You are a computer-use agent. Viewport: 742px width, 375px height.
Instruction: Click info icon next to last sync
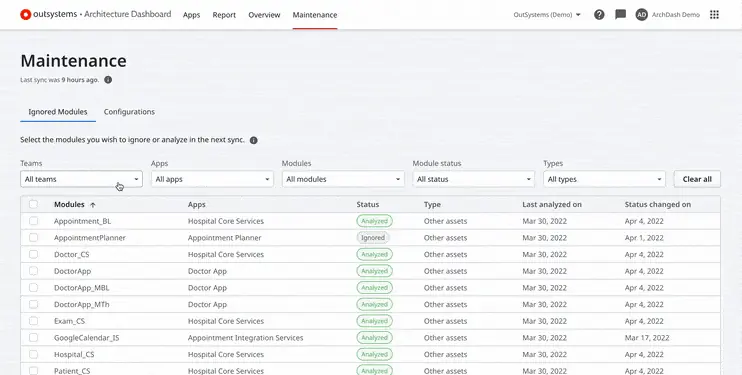coord(108,80)
